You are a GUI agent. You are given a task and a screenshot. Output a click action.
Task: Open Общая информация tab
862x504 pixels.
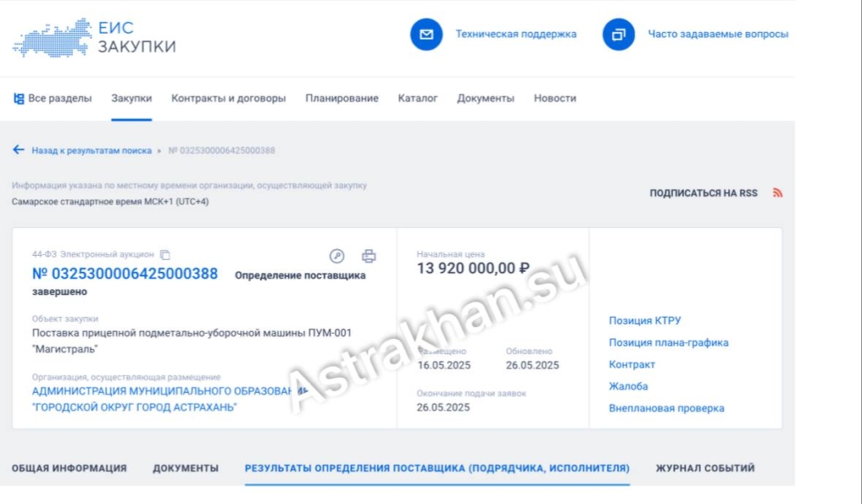coord(69,469)
